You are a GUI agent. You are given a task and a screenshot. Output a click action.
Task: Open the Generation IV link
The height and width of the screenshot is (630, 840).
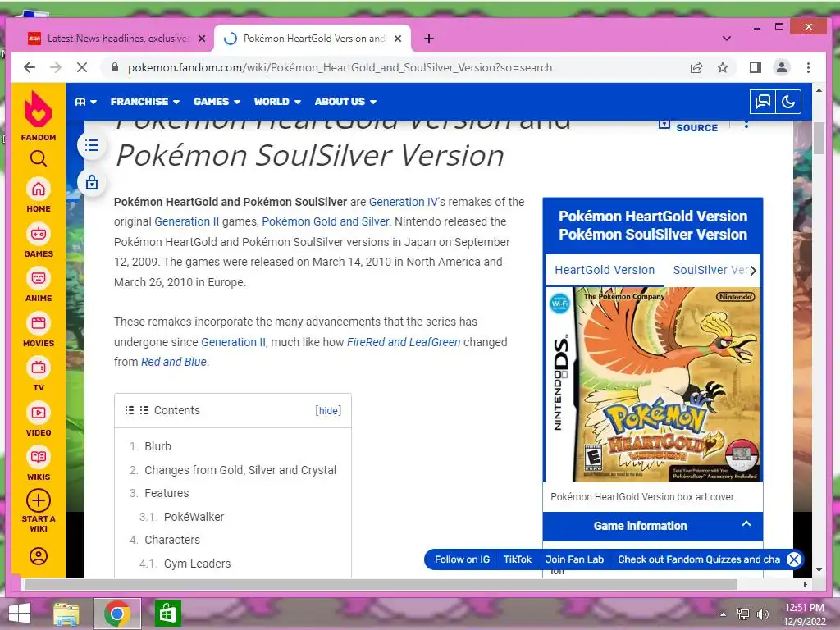click(x=403, y=202)
